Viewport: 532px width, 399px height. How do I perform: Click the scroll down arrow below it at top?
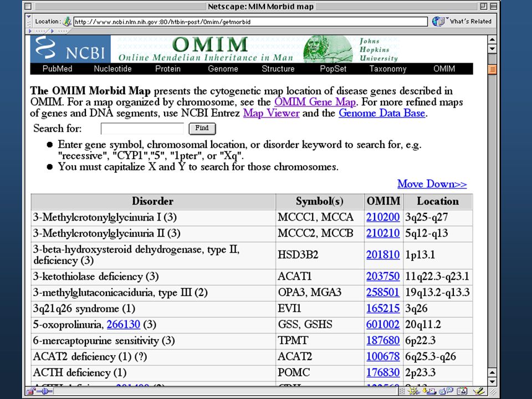(x=492, y=49)
